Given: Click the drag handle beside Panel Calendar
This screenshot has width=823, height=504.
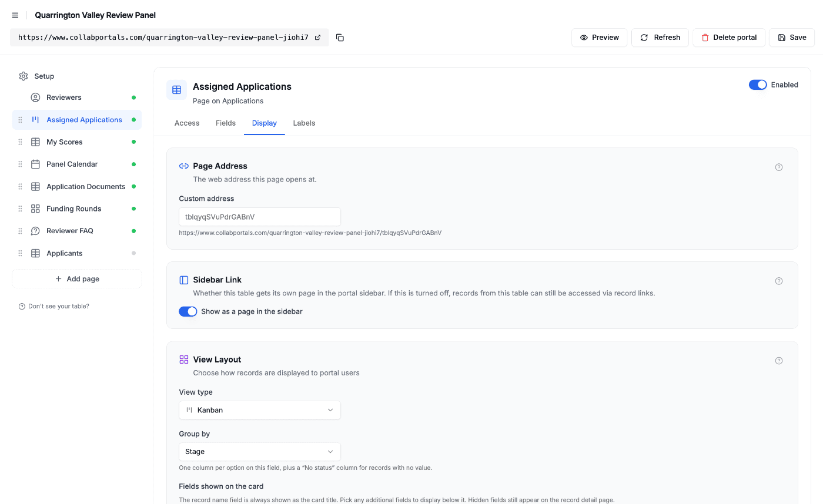Looking at the screenshot, I should point(20,164).
